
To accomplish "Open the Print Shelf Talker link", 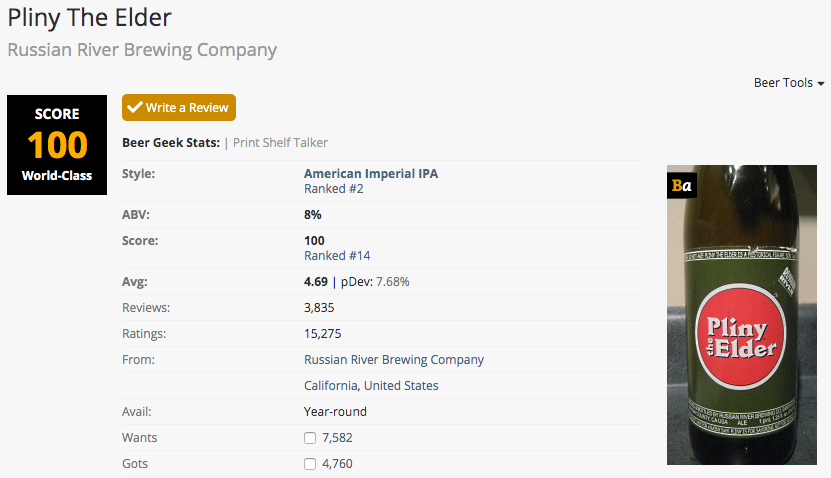I will [280, 143].
